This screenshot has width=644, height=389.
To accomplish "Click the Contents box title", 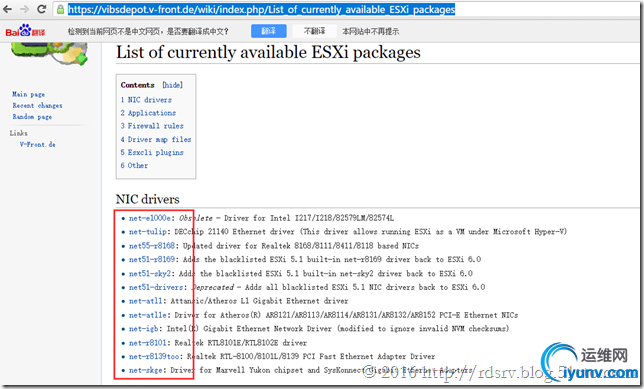I will point(138,85).
